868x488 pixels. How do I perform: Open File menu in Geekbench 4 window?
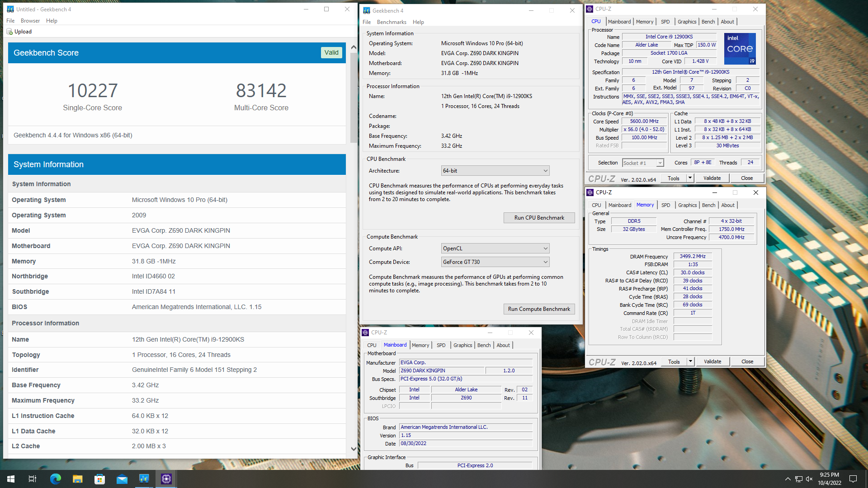coord(367,22)
